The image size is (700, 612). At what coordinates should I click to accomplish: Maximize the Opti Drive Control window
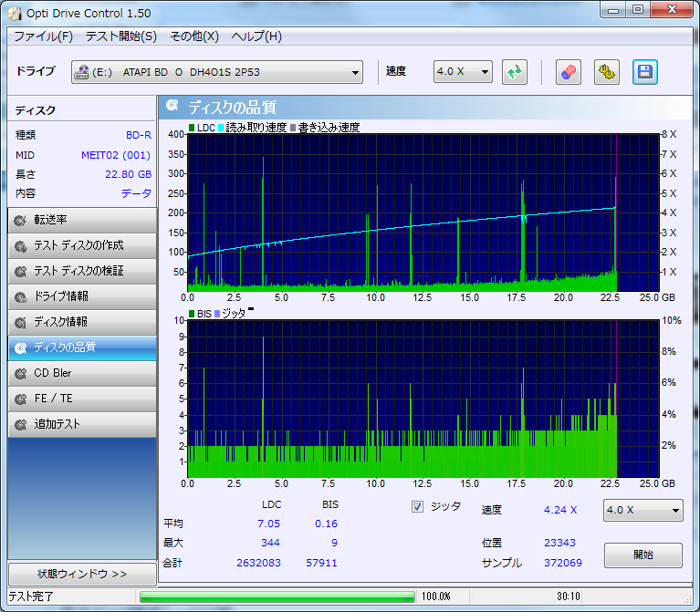(638, 10)
